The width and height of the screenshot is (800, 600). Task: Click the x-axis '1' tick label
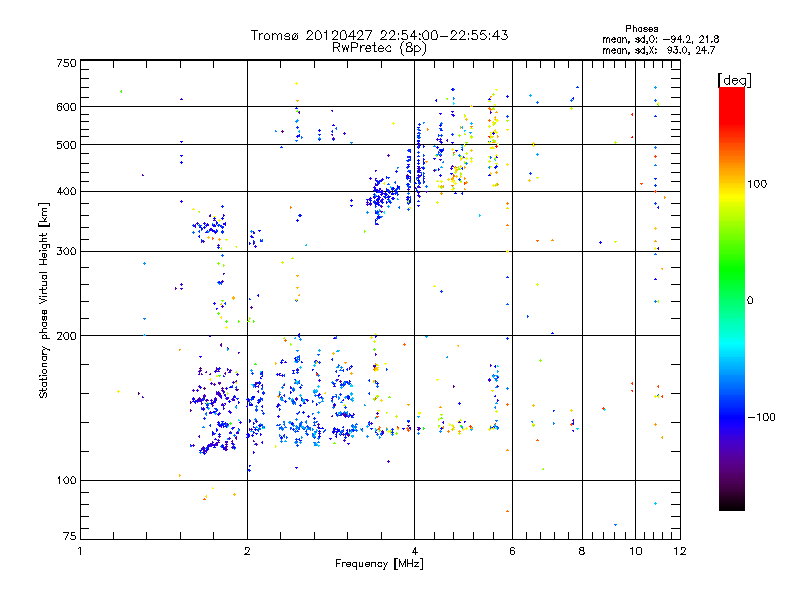[x=80, y=551]
